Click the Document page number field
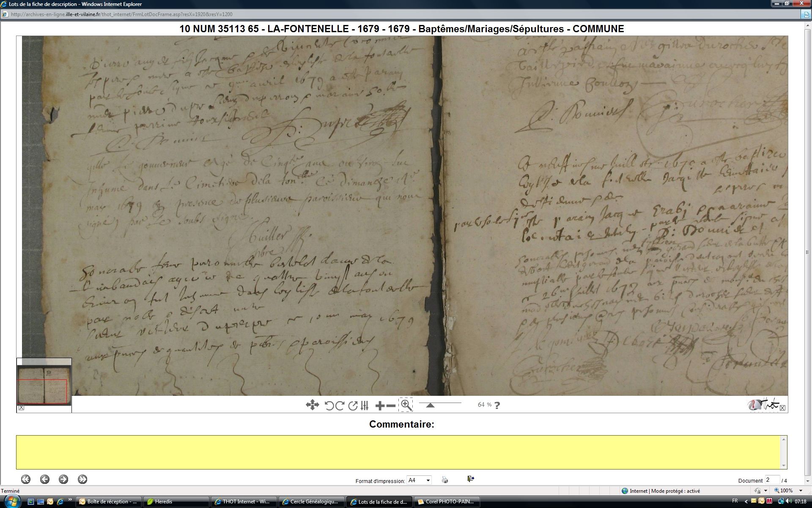 point(772,480)
